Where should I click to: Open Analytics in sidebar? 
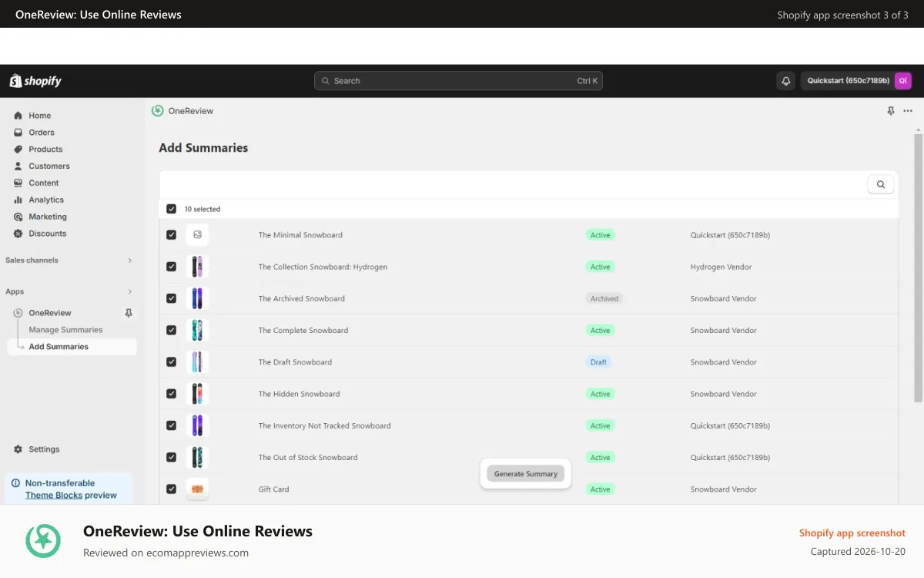46,200
